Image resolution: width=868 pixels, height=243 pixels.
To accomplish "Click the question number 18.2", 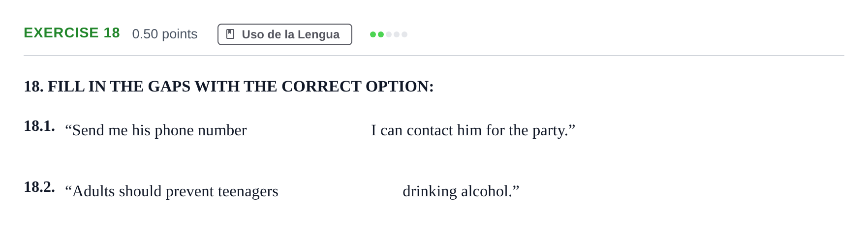I will (x=39, y=187).
